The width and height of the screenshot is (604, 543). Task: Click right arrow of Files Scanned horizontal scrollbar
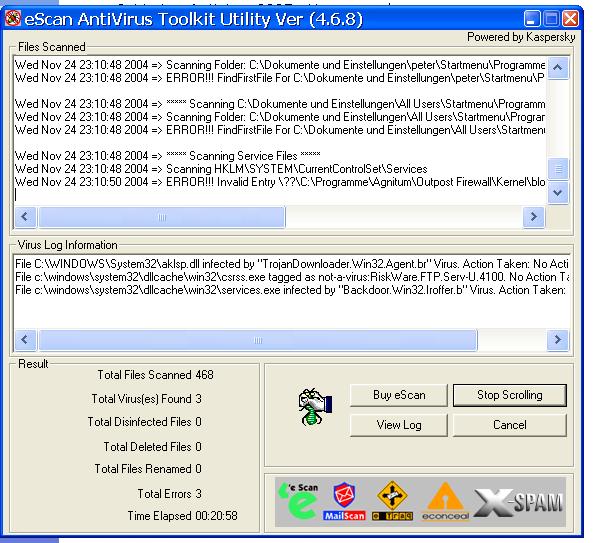[x=558, y=216]
